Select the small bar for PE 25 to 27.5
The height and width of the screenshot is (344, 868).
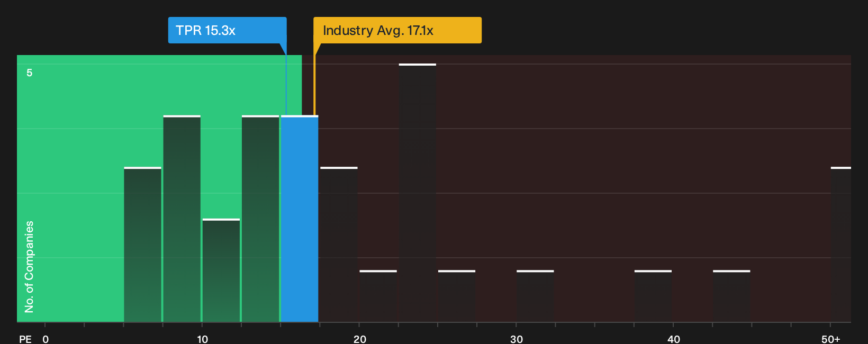(457, 296)
